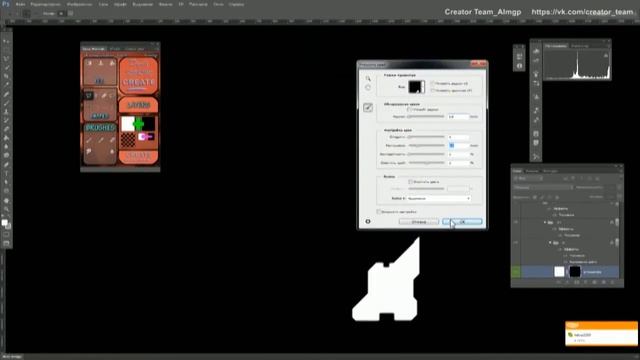The width and height of the screenshot is (640, 360).
Task: Select the Hand tool in the main toolbox
Action: pos(6,200)
